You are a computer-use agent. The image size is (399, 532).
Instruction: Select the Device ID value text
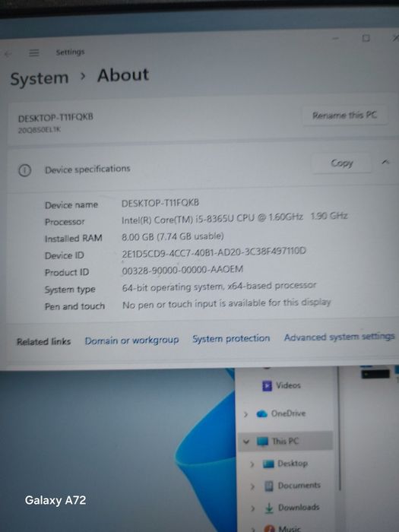(214, 252)
